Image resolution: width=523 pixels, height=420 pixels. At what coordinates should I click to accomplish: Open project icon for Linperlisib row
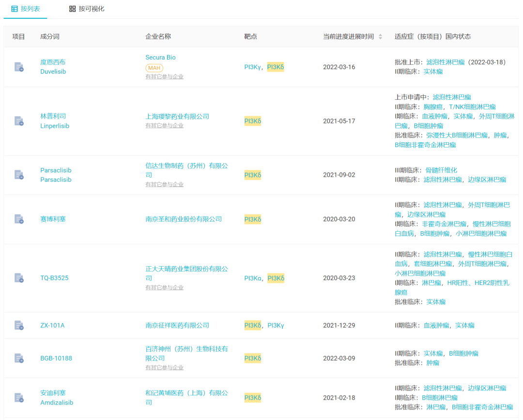click(x=19, y=121)
